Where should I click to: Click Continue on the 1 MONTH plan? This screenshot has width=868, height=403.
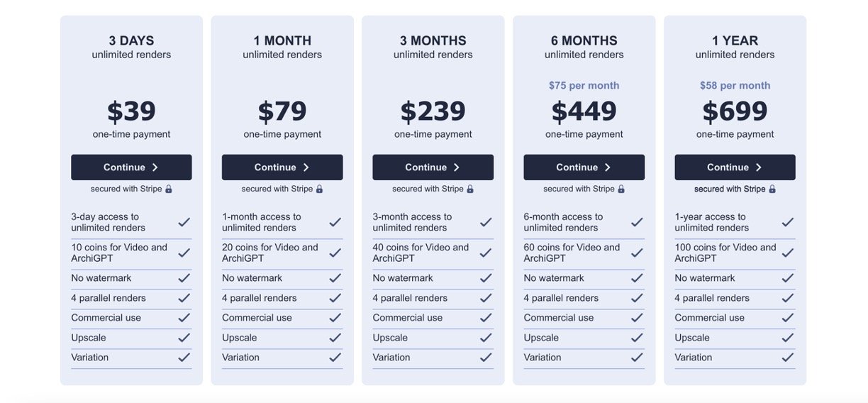point(282,167)
